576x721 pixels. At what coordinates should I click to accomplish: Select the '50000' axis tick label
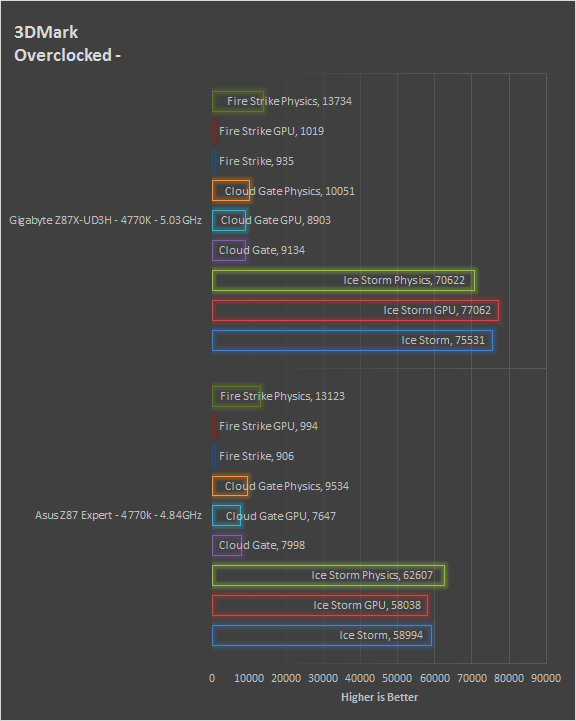397,678
